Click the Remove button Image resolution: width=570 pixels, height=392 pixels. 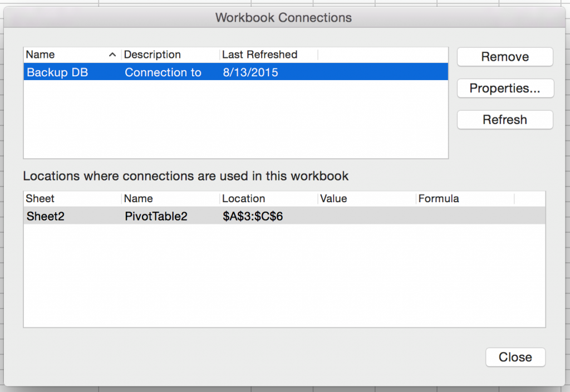click(504, 57)
